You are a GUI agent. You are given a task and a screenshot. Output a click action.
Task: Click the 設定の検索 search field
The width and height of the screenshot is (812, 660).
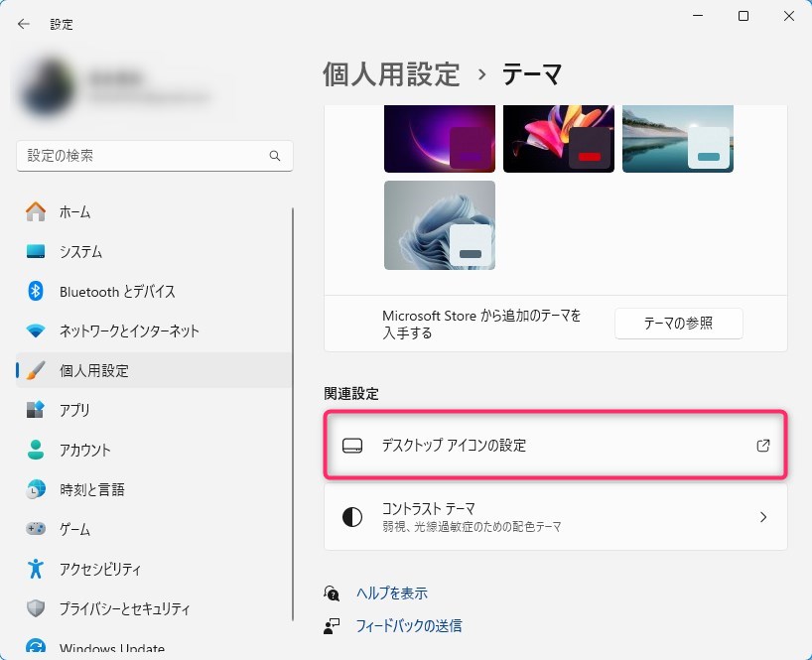point(144,156)
